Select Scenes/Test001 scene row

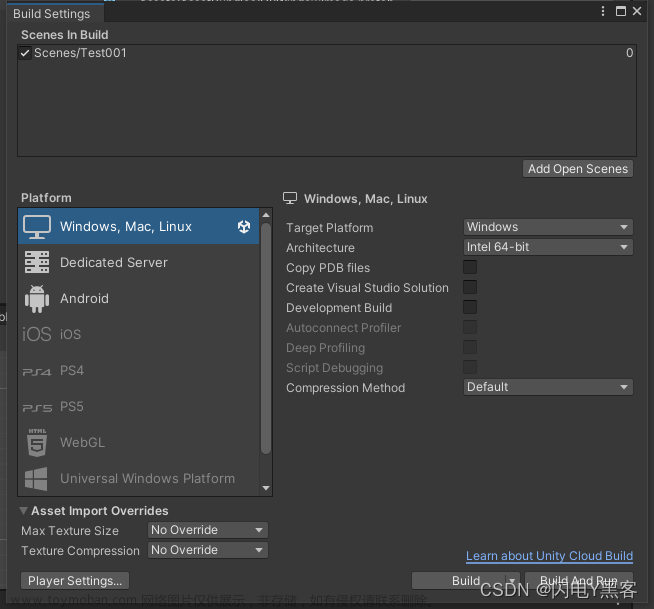point(327,53)
